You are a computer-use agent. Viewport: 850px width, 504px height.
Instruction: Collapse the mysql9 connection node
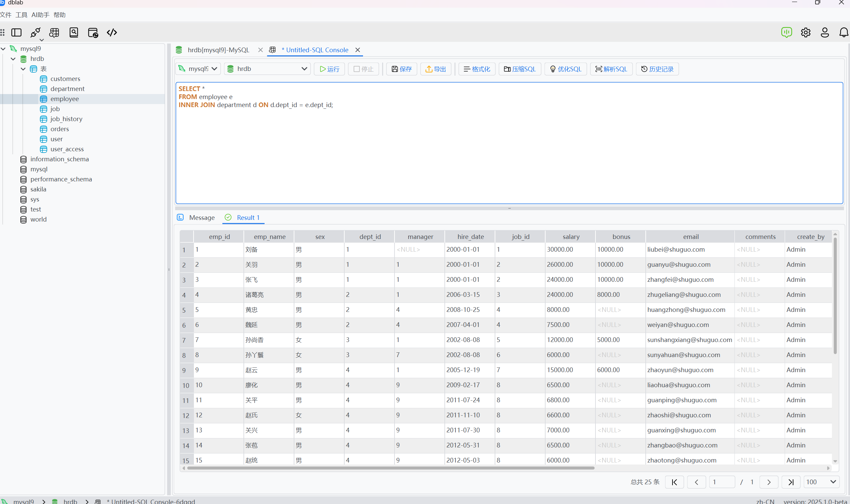pos(3,49)
